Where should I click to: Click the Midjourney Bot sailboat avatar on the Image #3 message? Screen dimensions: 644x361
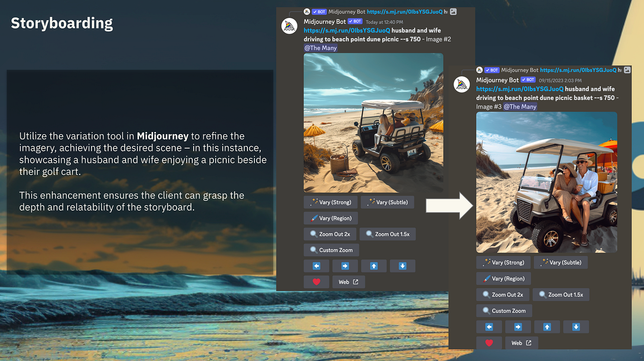pyautogui.click(x=461, y=85)
